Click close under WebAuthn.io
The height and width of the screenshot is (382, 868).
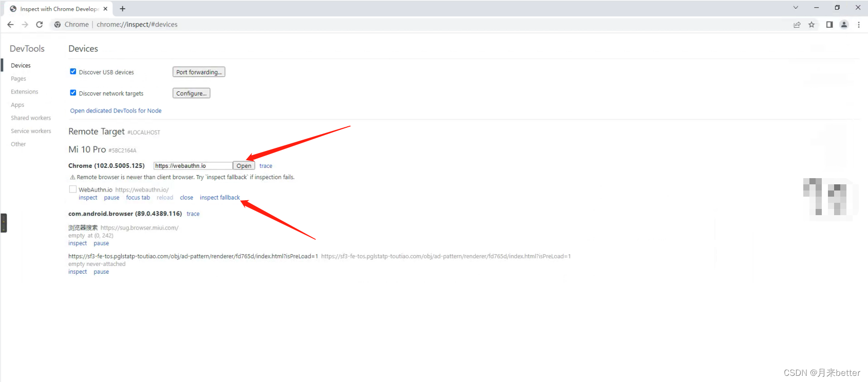(x=186, y=197)
